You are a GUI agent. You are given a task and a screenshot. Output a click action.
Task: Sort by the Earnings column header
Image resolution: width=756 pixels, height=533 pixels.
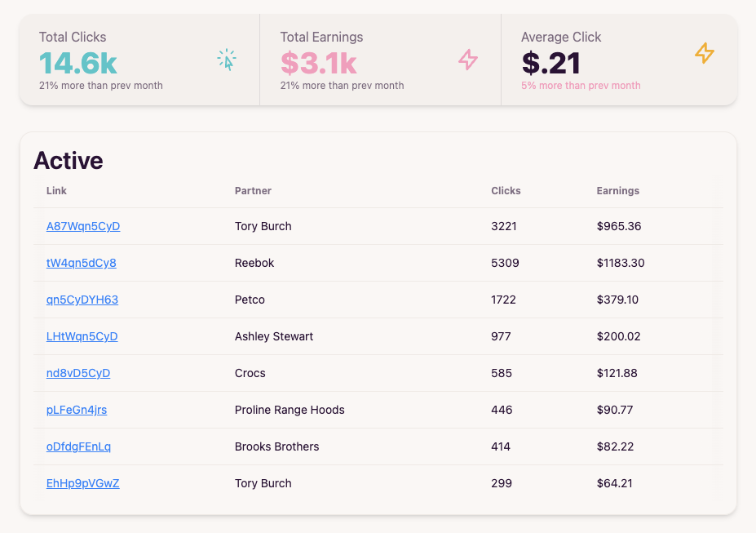[617, 191]
